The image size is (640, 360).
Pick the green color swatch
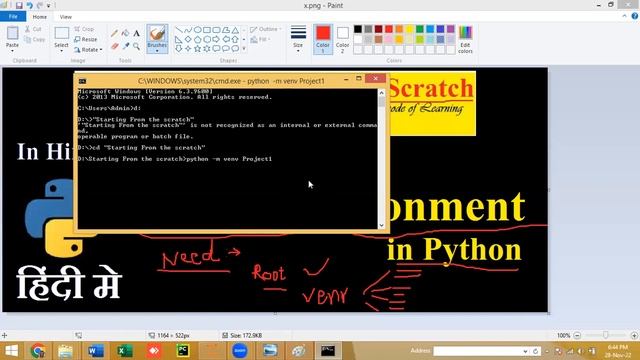[420, 29]
